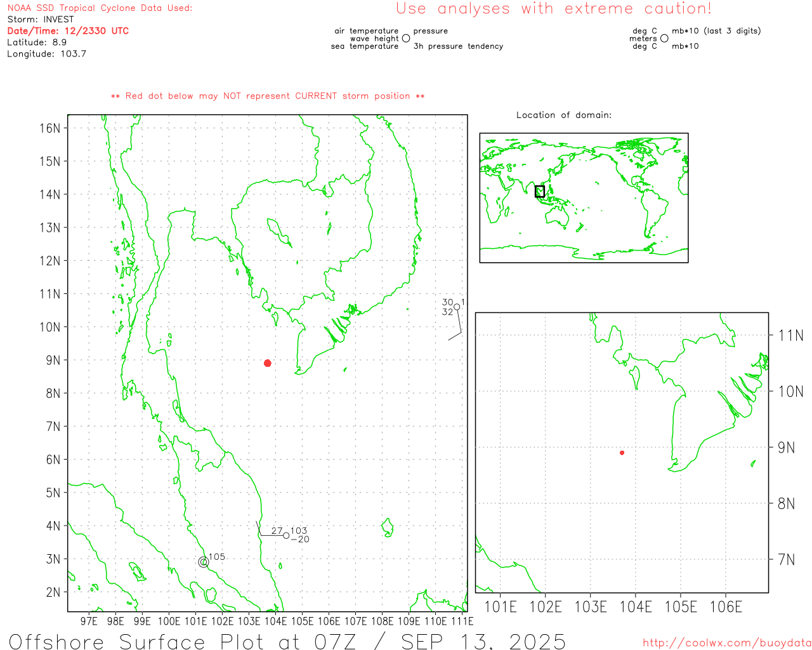Viewport: 812px width, 650px height.
Task: Click the '101E' label on inset map
Action: click(501, 607)
